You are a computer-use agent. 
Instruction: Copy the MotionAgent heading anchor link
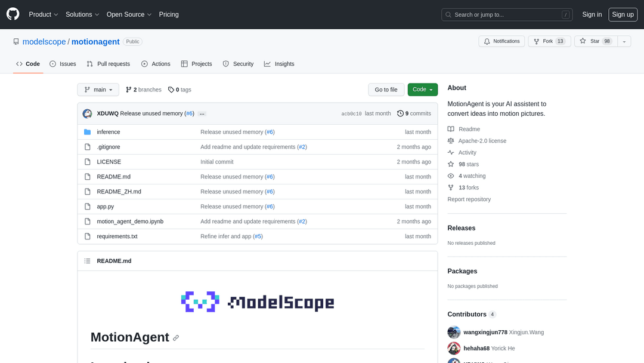tap(175, 338)
